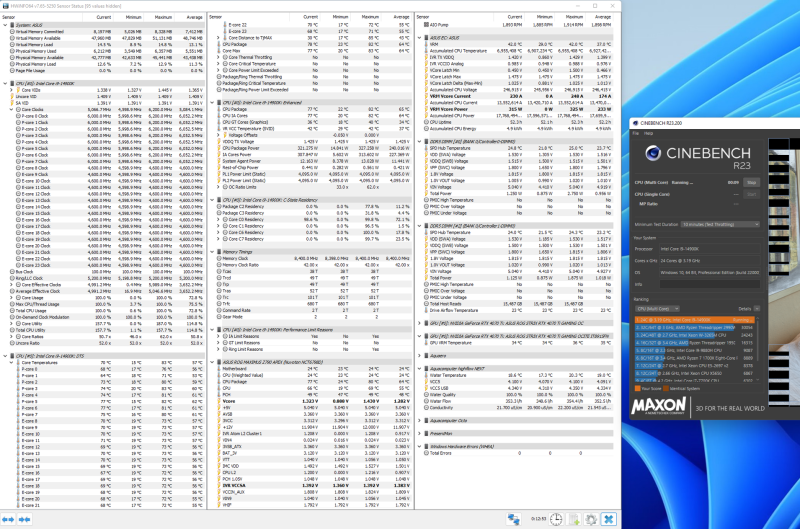
Task: Open the CPU (Multi Core) ranking dropdown
Action: pos(657,309)
